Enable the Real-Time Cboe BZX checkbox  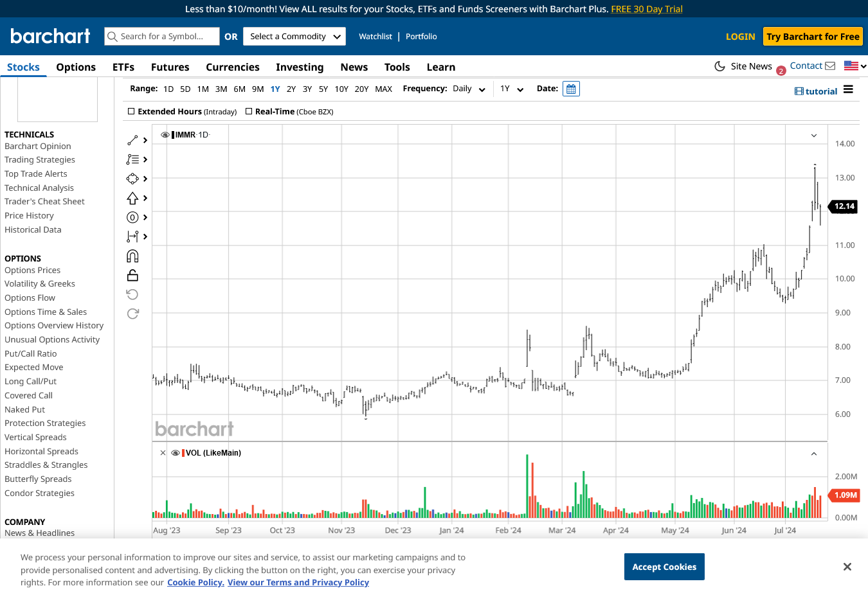(249, 111)
